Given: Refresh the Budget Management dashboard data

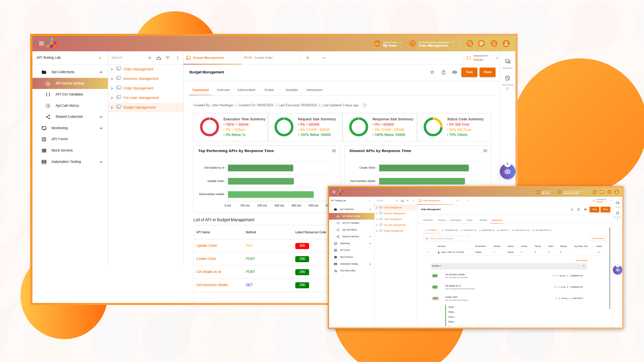Looking at the screenshot, I should point(365,105).
